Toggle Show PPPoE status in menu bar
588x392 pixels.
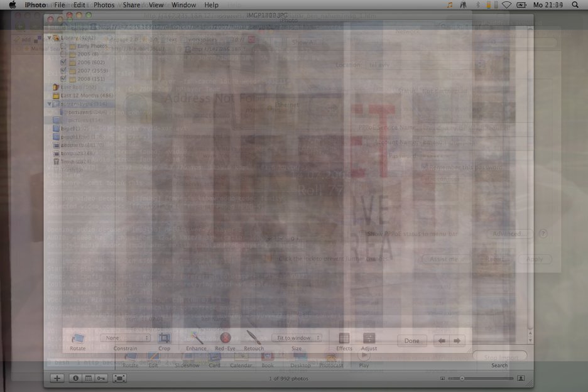point(362,233)
